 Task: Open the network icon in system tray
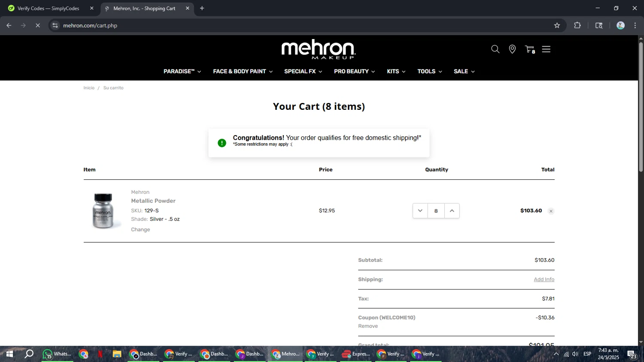(566, 354)
